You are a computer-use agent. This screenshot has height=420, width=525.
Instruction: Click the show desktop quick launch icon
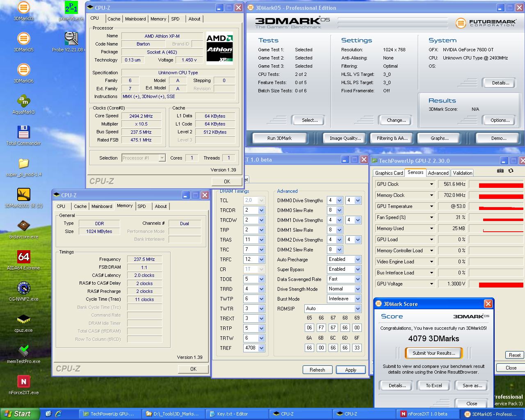(48, 414)
